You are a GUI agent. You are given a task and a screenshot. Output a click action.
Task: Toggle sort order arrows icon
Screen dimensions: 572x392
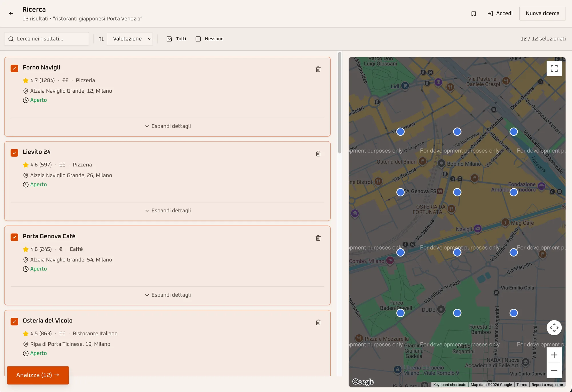click(x=101, y=39)
